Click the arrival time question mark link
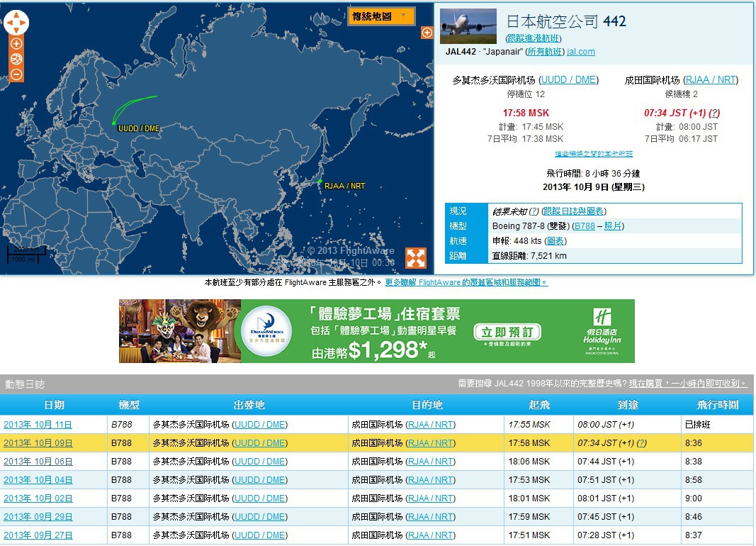This screenshot has width=756, height=546. [x=714, y=113]
